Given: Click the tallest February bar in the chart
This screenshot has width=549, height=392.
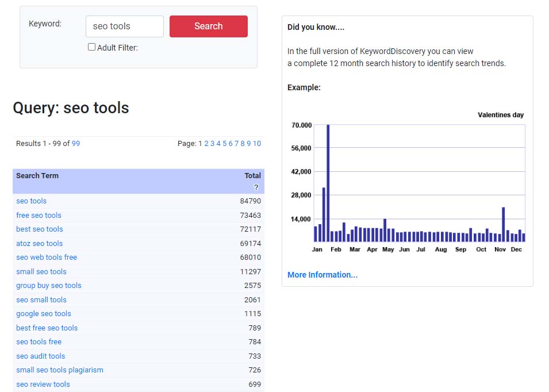Looking at the screenshot, I should (x=328, y=183).
